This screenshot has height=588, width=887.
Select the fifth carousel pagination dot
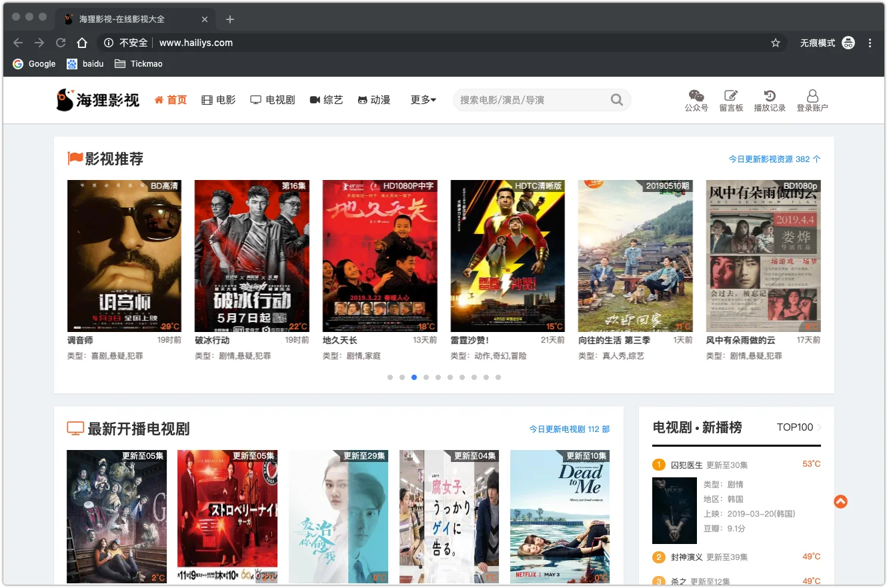(x=438, y=377)
